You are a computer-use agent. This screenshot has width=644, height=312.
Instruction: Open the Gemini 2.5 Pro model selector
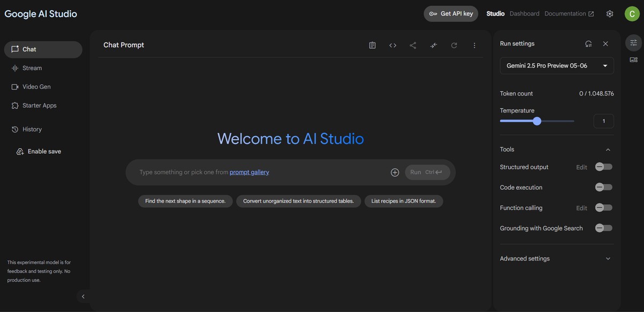557,64
